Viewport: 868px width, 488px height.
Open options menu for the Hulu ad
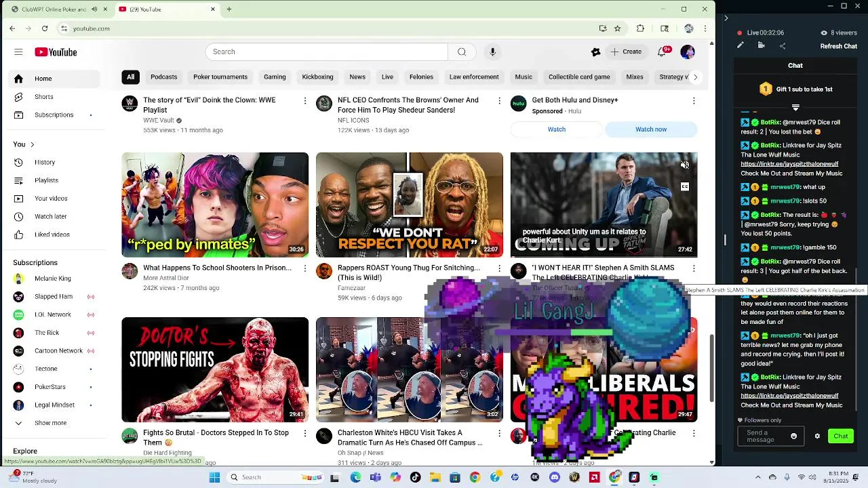[694, 100]
